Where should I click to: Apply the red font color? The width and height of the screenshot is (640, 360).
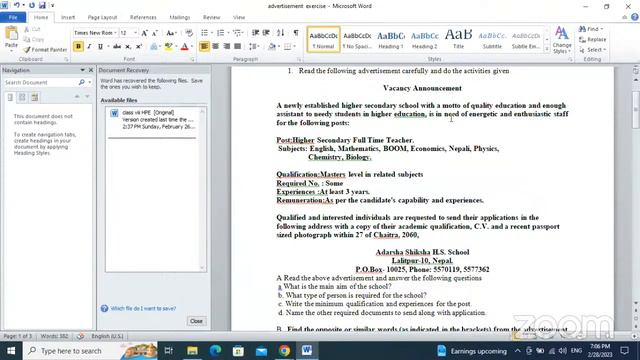[x=184, y=47]
